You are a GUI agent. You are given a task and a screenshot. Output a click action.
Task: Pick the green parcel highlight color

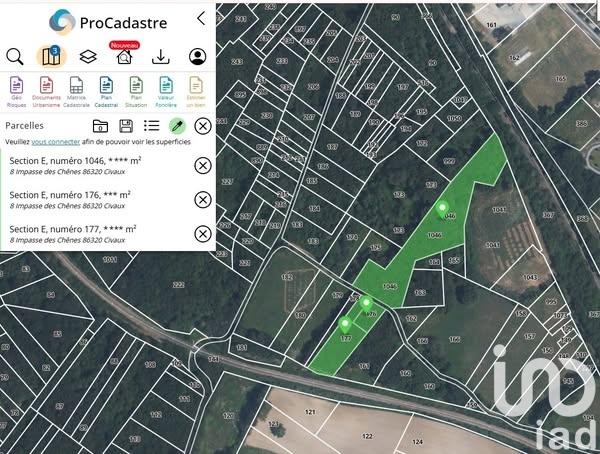point(177,126)
